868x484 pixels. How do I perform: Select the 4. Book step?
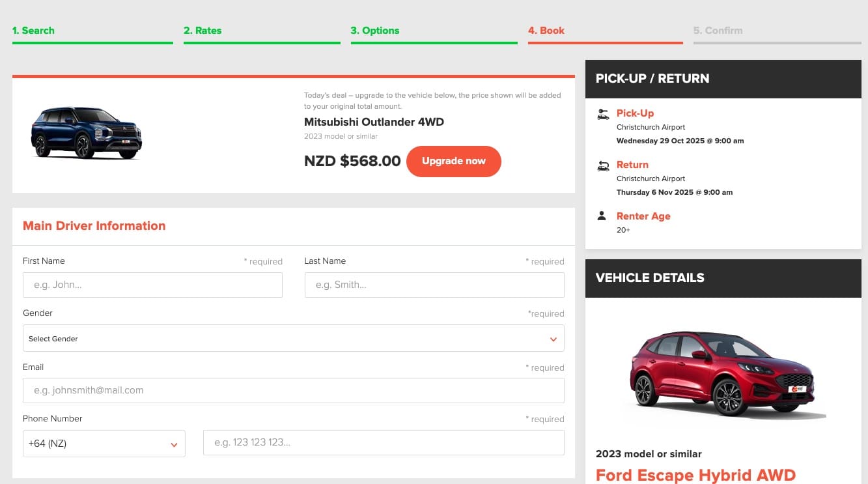pos(546,31)
